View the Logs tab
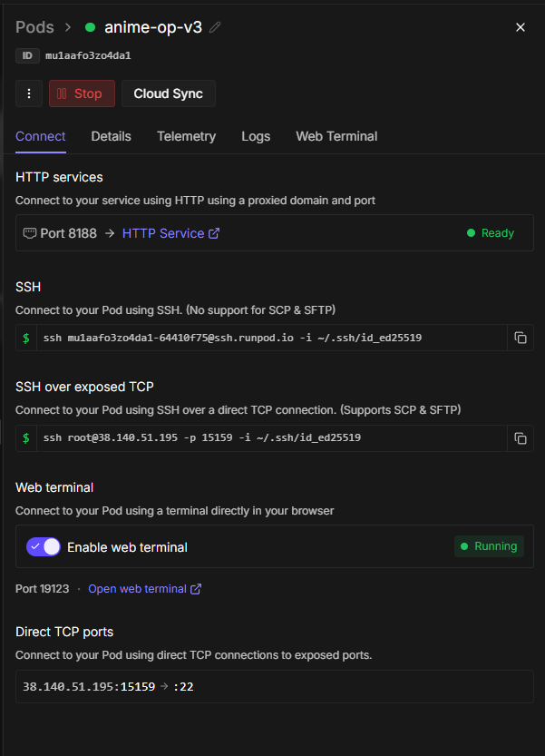 tap(256, 136)
